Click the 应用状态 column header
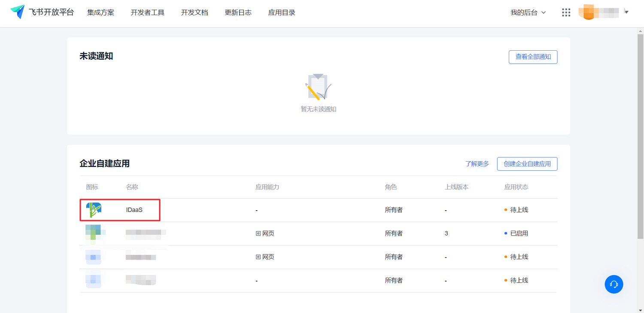 (516, 187)
